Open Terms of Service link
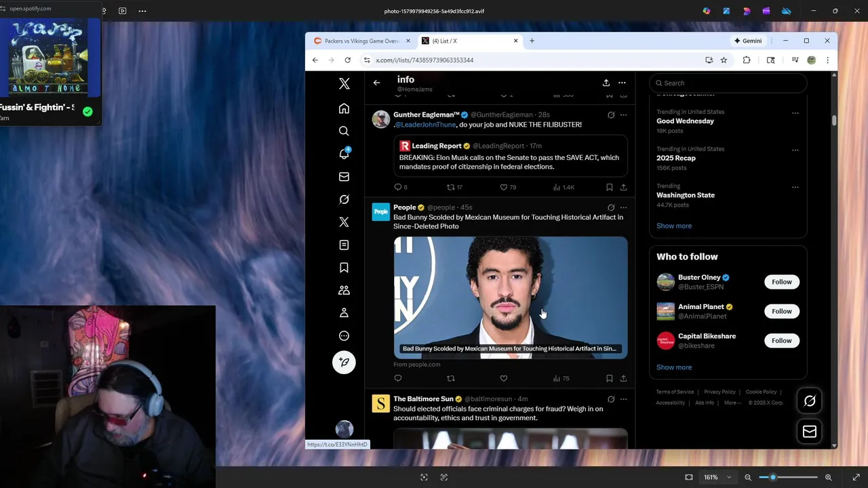 pos(675,392)
